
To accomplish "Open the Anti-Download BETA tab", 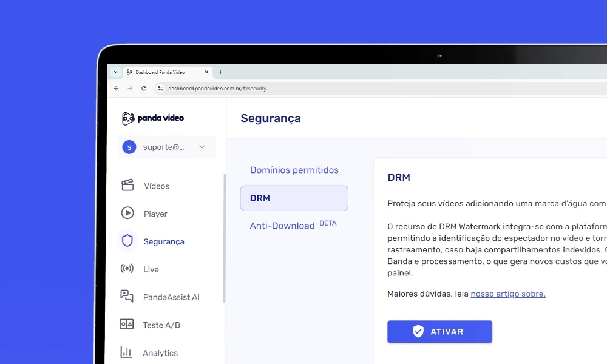I will (x=282, y=225).
